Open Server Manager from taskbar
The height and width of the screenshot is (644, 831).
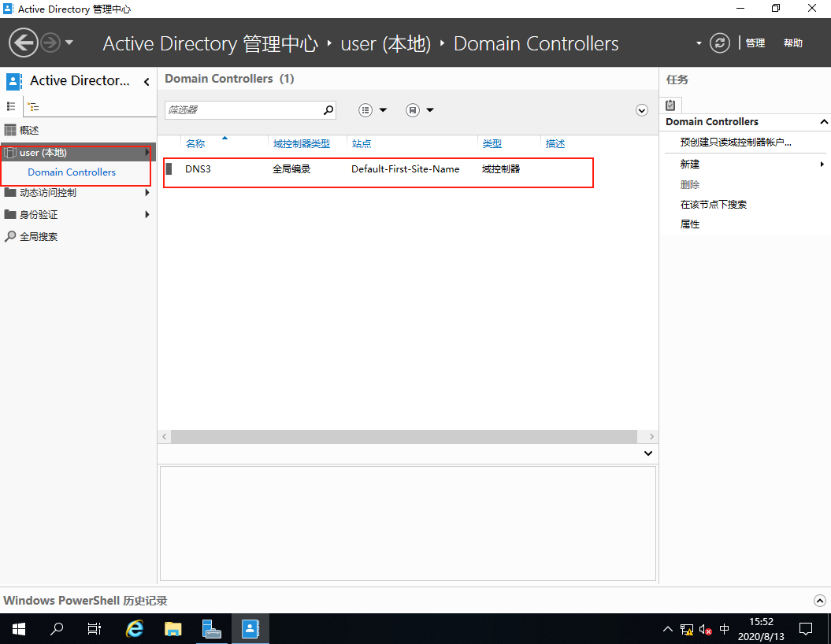pyautogui.click(x=211, y=628)
